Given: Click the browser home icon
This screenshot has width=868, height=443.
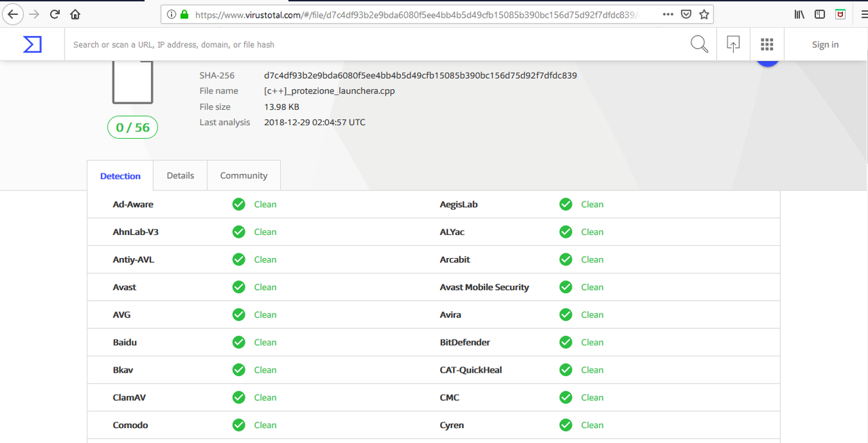Looking at the screenshot, I should [x=75, y=14].
